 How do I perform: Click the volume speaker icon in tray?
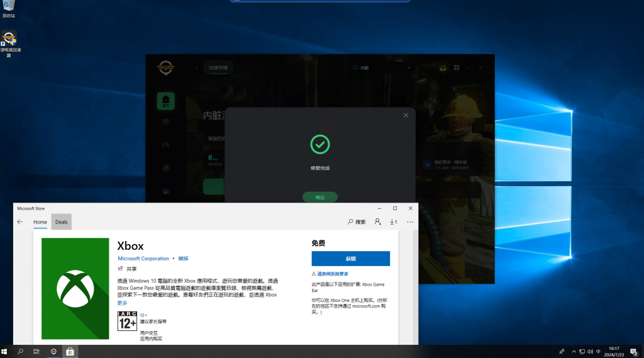coord(590,352)
